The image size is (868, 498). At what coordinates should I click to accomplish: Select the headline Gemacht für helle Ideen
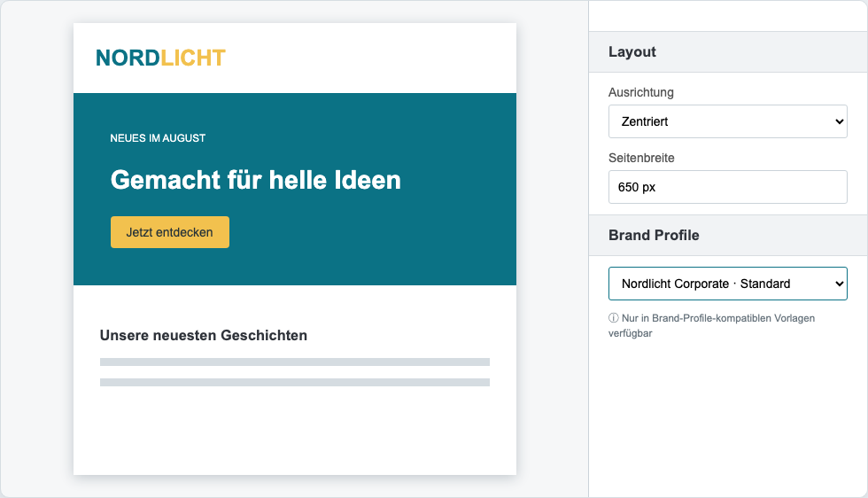pos(256,180)
